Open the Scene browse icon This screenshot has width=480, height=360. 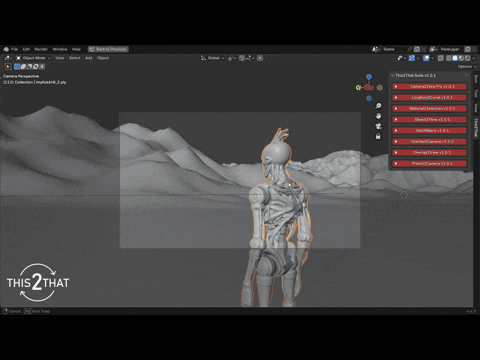click(x=376, y=49)
